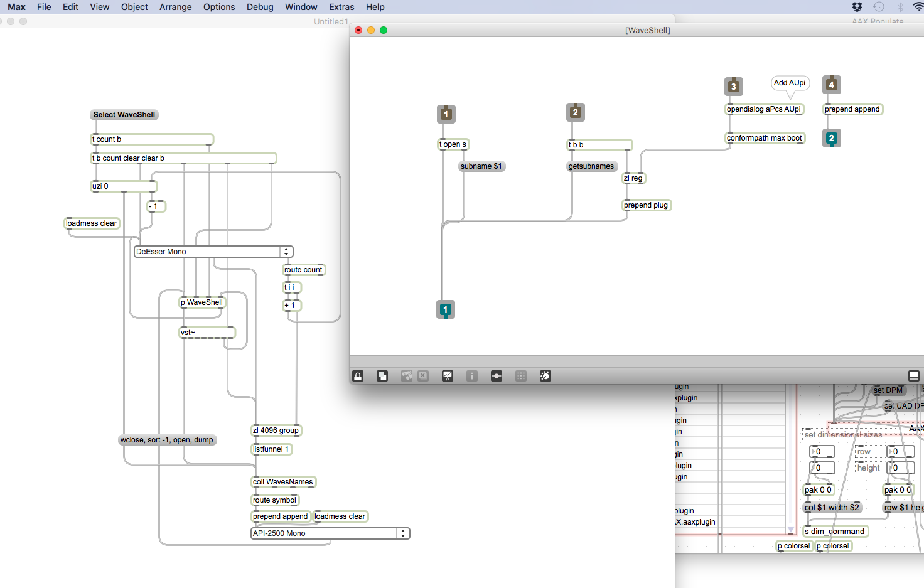
Task: Click the 'Add AUpi' comment bubble
Action: [x=790, y=83]
